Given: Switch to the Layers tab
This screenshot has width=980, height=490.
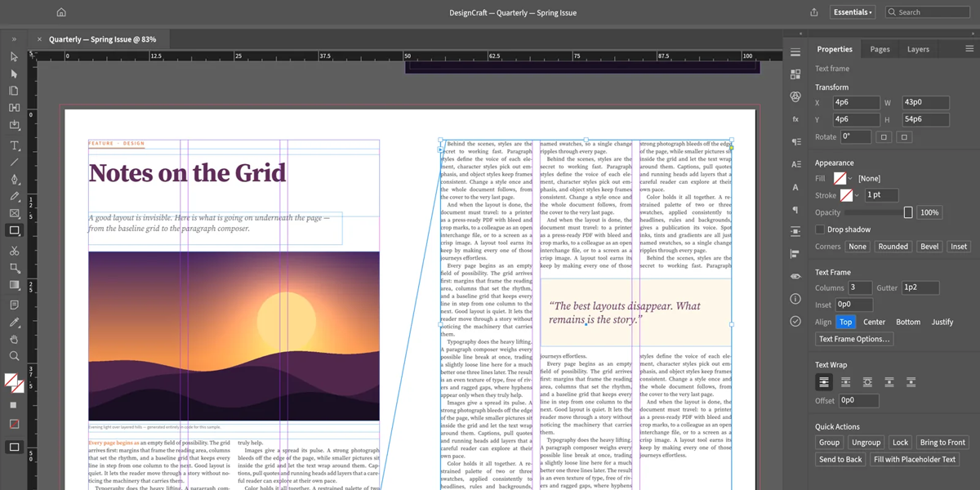Looking at the screenshot, I should click(918, 49).
